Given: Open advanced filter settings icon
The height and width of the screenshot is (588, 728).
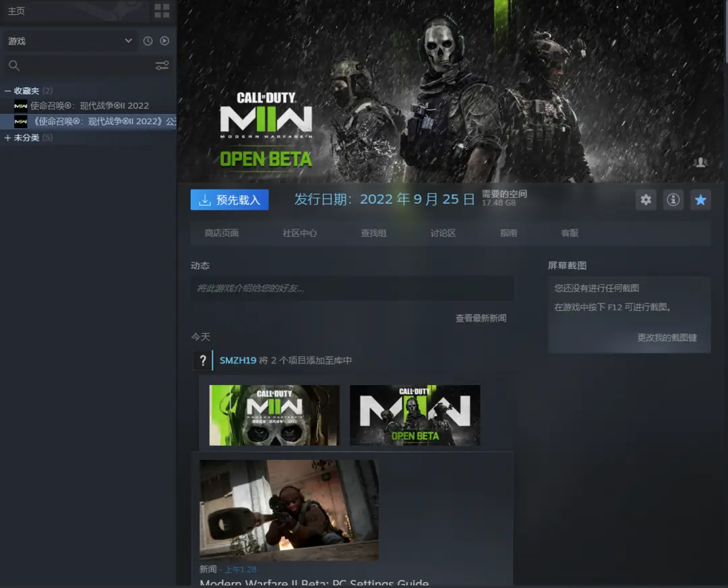Looking at the screenshot, I should click(162, 65).
